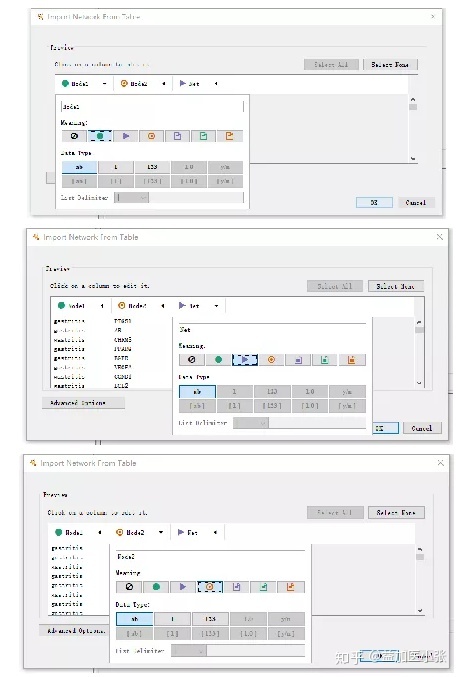Open Advanced Options in dialog editing Set
458x677 pixels.
pyautogui.click(x=84, y=402)
